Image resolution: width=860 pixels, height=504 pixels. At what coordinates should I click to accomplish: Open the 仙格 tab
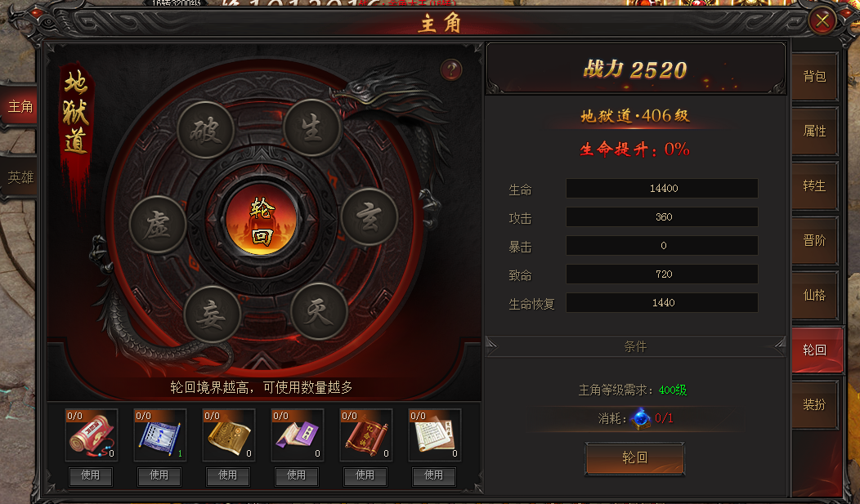click(814, 295)
